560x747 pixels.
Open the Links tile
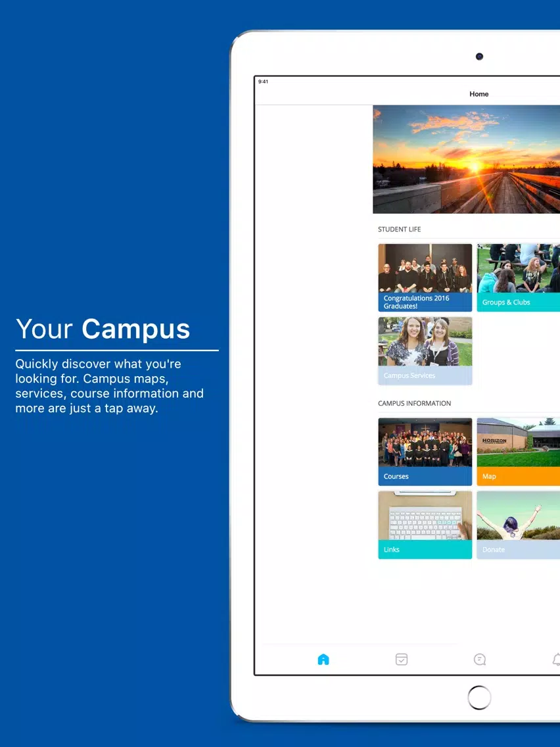click(425, 525)
